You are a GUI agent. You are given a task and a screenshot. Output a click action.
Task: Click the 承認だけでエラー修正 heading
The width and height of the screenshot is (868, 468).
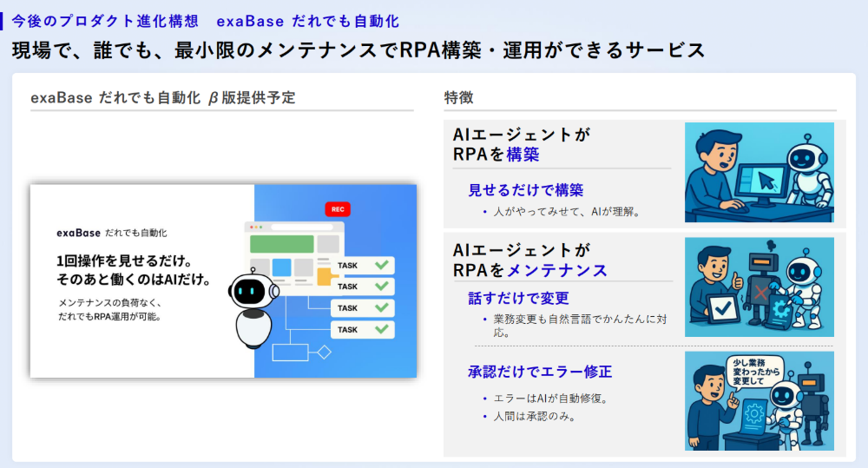point(540,372)
